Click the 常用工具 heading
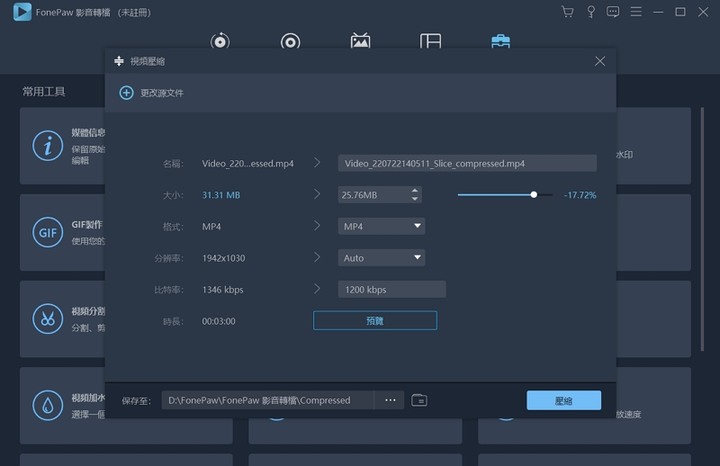This screenshot has height=466, width=720. coord(44,91)
